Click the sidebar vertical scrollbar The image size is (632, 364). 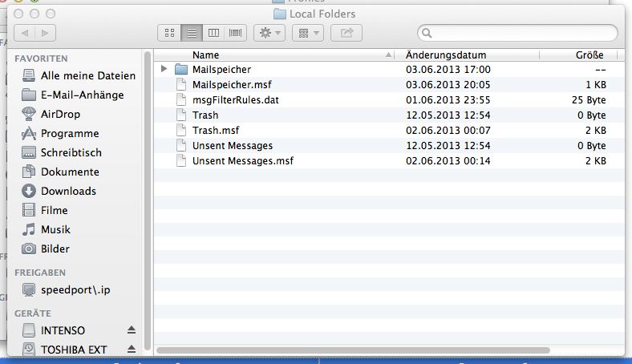click(148, 200)
